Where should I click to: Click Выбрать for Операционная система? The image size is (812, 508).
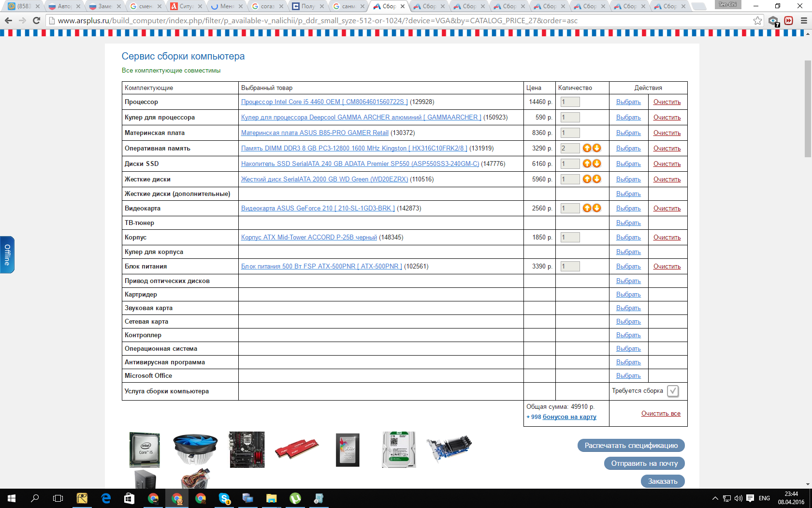(628, 348)
